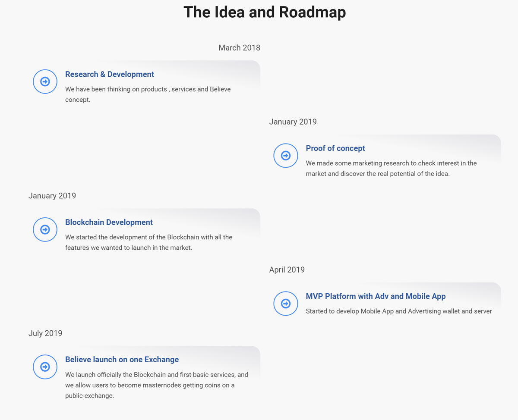Click the January 2019 label above Blockchain Development
This screenshot has width=518, height=420.
(x=52, y=196)
